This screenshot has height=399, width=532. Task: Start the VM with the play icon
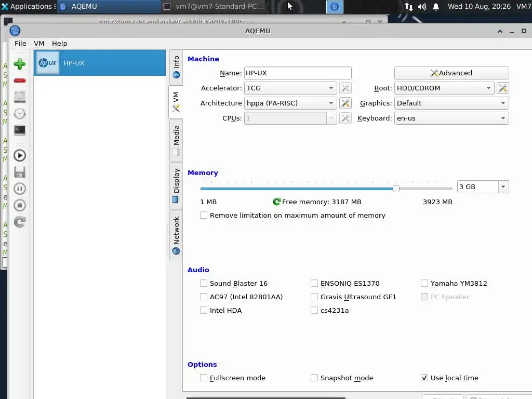pos(20,155)
